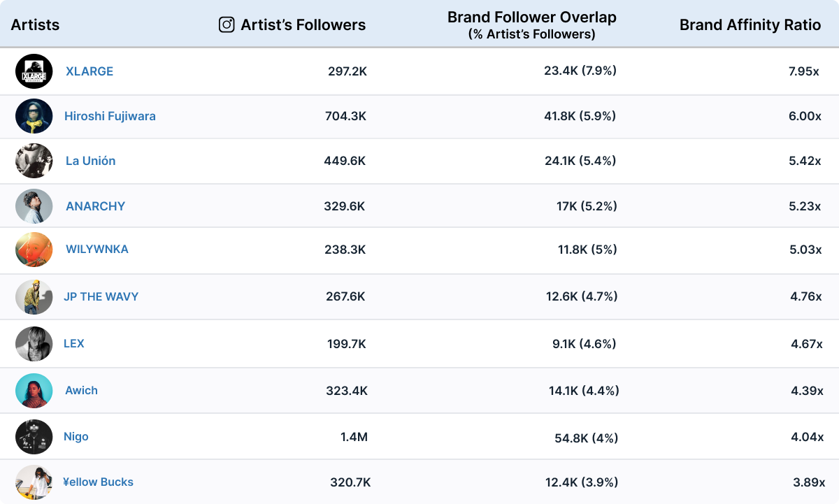Open Nigo's profile picture
Viewport: 839px width, 504px height.
click(x=34, y=437)
